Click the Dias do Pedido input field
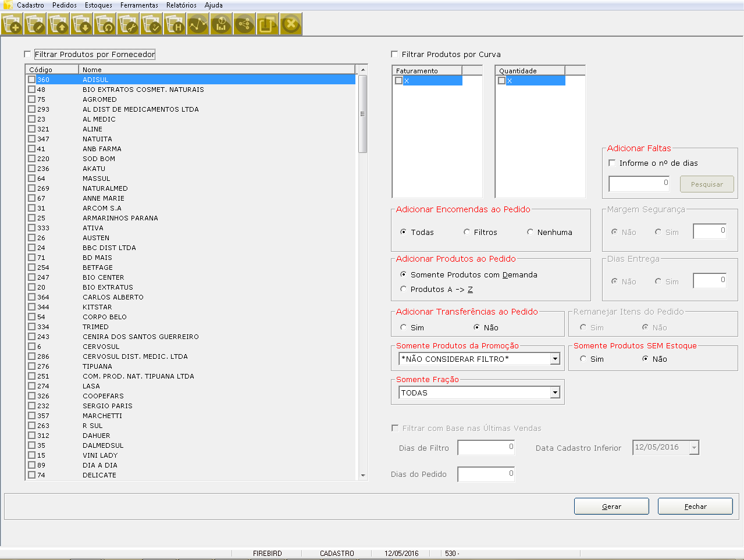 pos(486,475)
